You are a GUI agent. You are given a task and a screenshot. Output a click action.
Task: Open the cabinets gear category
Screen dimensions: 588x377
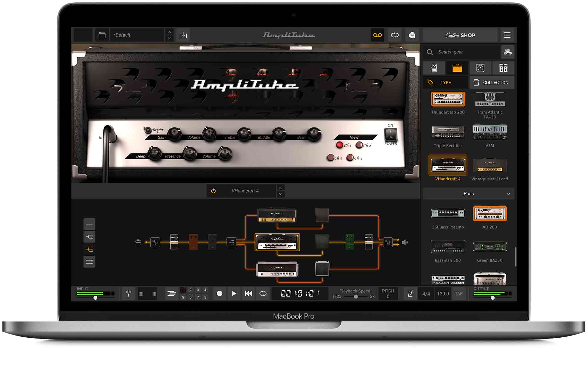(480, 68)
